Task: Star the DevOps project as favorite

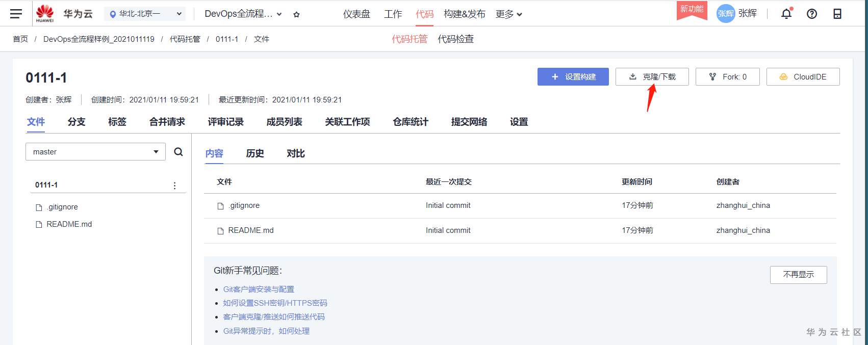Action: pos(296,14)
